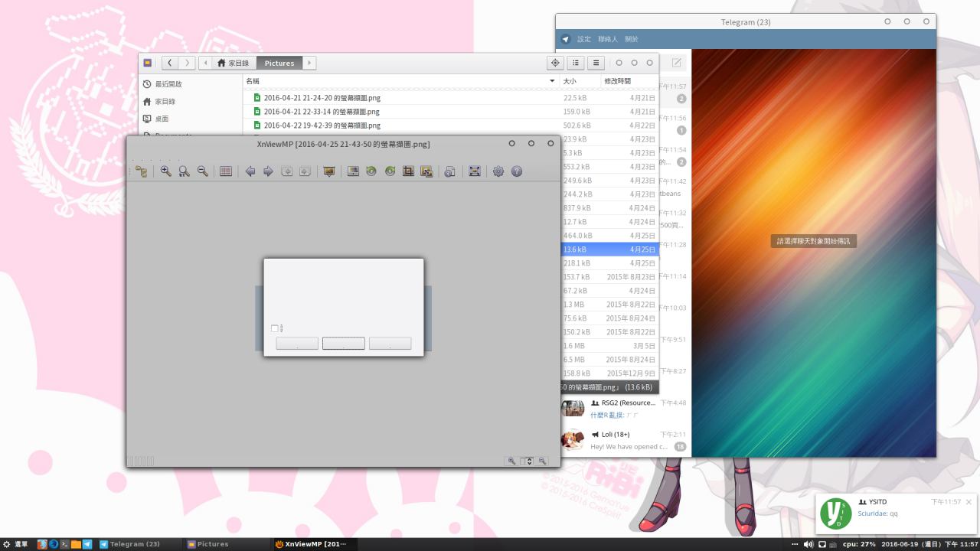Go to previous image with left arrow
The image size is (980, 551).
[x=250, y=171]
